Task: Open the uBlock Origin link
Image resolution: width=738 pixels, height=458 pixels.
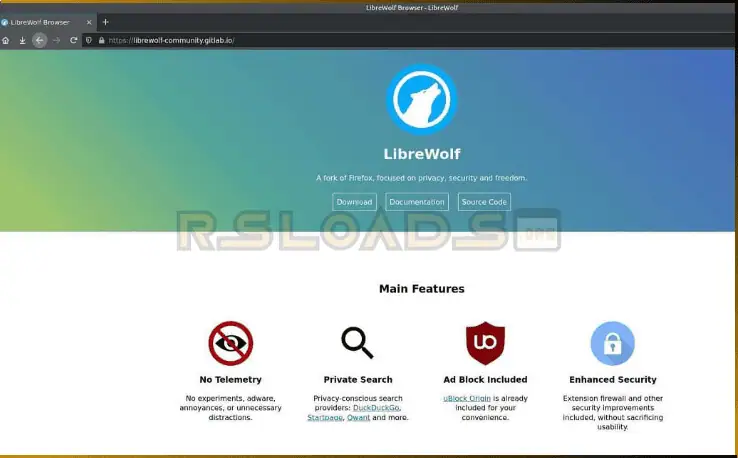Action: 467,398
